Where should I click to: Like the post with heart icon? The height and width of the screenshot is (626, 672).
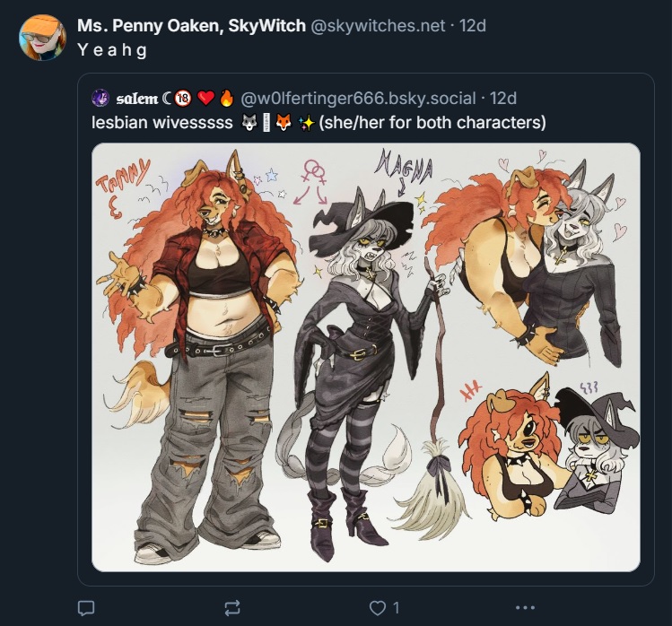coord(377,608)
